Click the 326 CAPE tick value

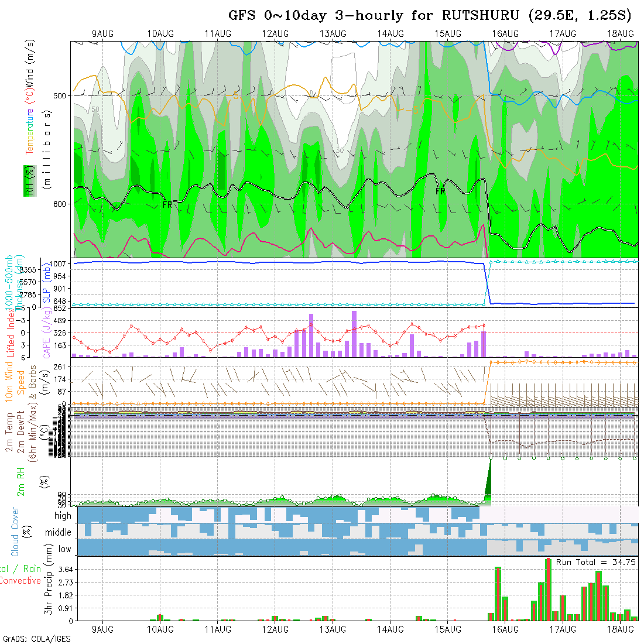point(60,333)
